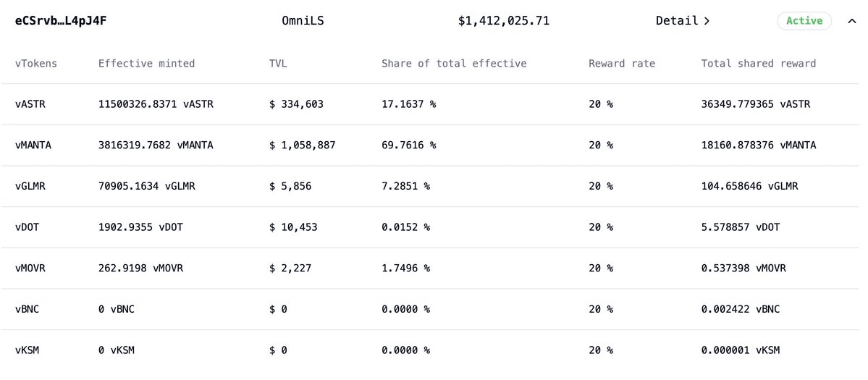Click Share of total effective header
Screen dimensions: 868x380
pyautogui.click(x=454, y=64)
